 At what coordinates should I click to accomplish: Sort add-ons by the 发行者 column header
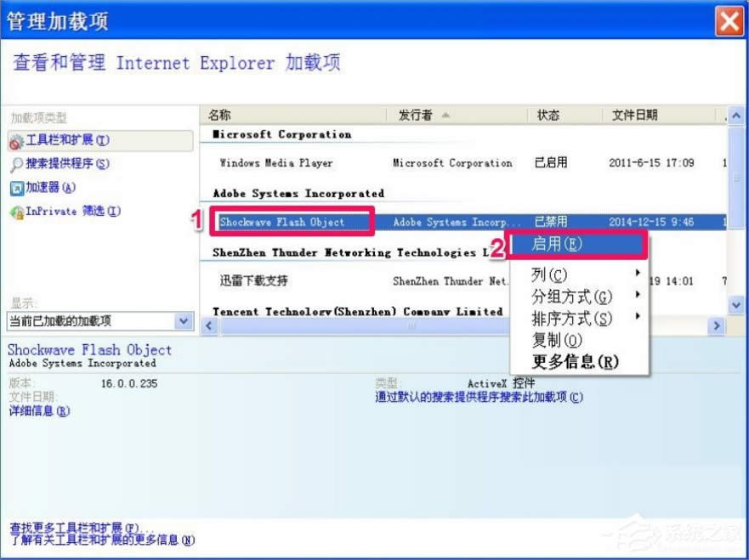click(417, 115)
